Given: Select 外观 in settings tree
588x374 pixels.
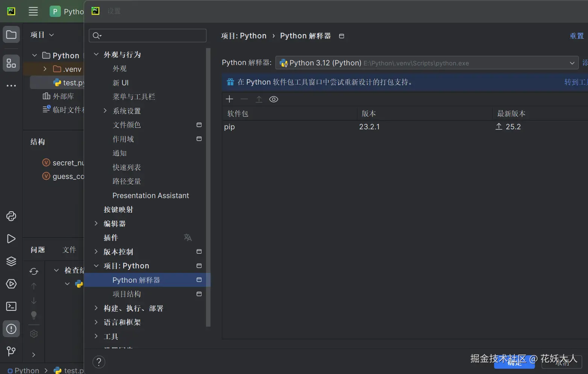Looking at the screenshot, I should [x=120, y=69].
